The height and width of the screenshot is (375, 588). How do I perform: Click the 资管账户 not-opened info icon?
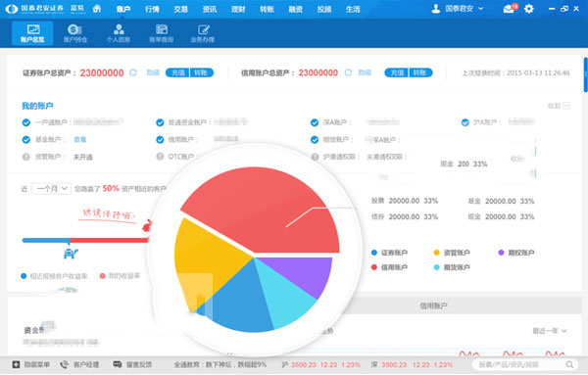(x=25, y=157)
